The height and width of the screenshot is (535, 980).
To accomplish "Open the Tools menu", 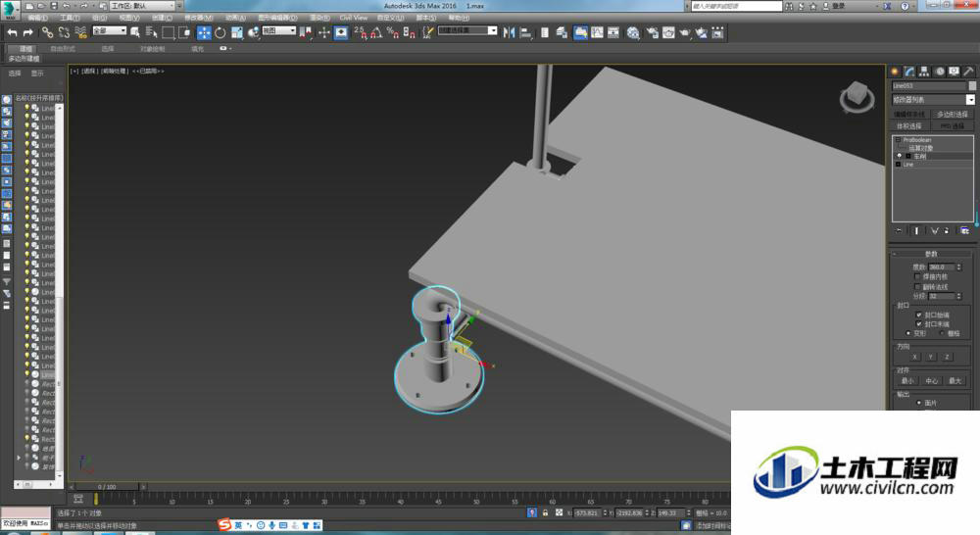I will click(x=70, y=18).
